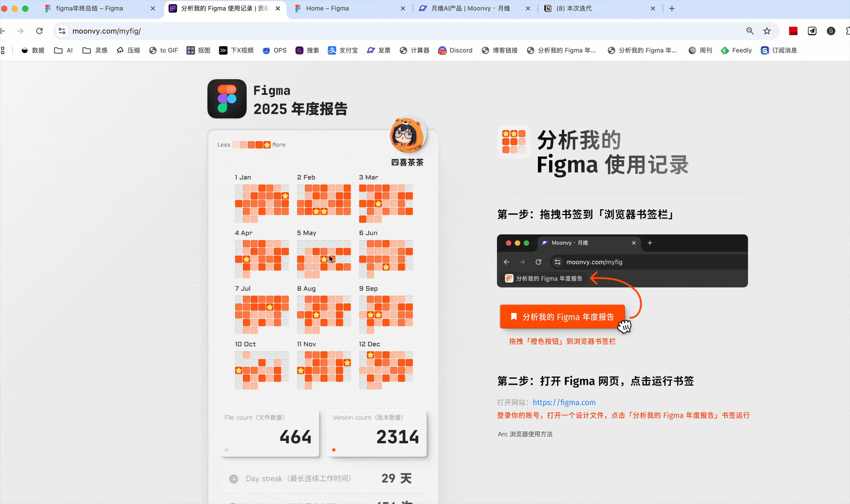Bookmark this page with the star icon
The height and width of the screenshot is (504, 850).
(x=767, y=31)
